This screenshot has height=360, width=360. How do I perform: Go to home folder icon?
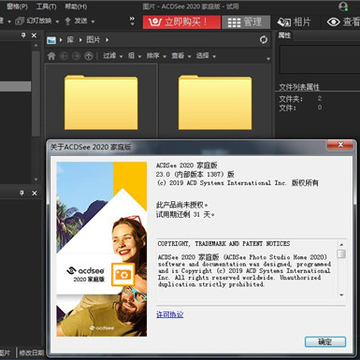[51, 56]
